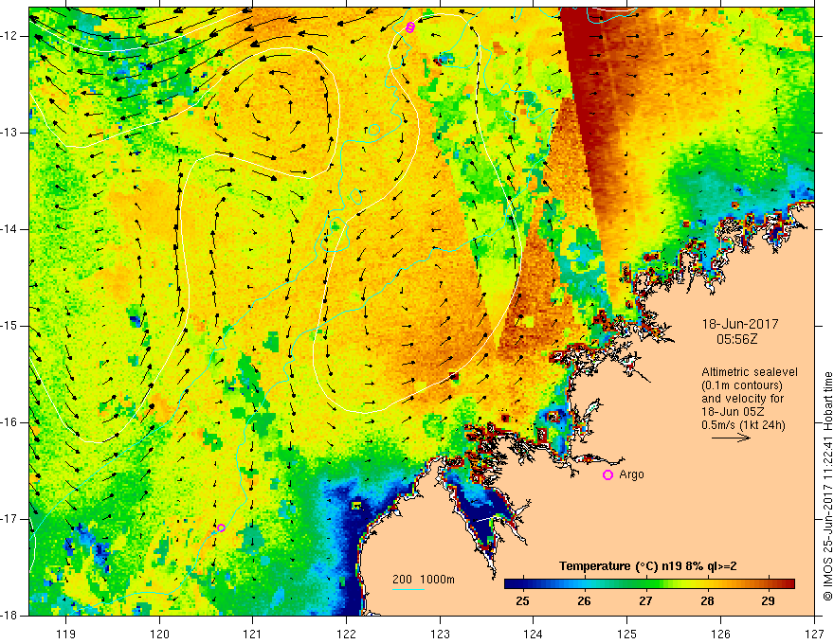Click the longitude axis label '125'
Image resolution: width=834 pixels, height=644 pixels.
[627, 634]
